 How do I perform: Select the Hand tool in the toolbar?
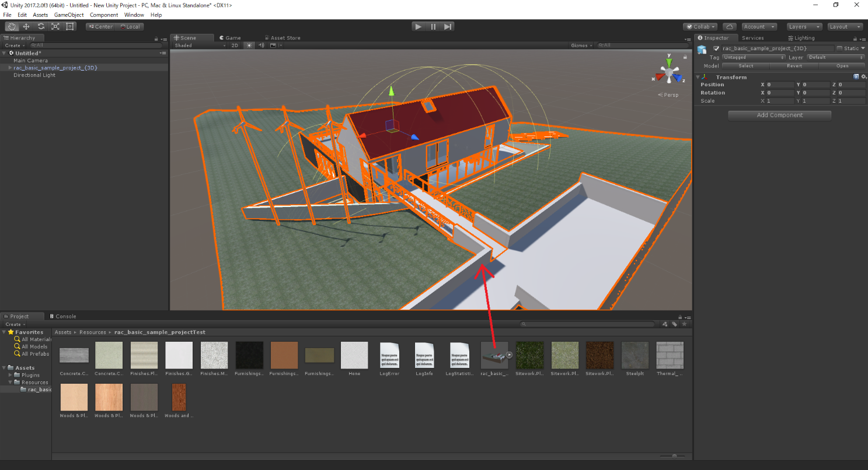(12, 26)
